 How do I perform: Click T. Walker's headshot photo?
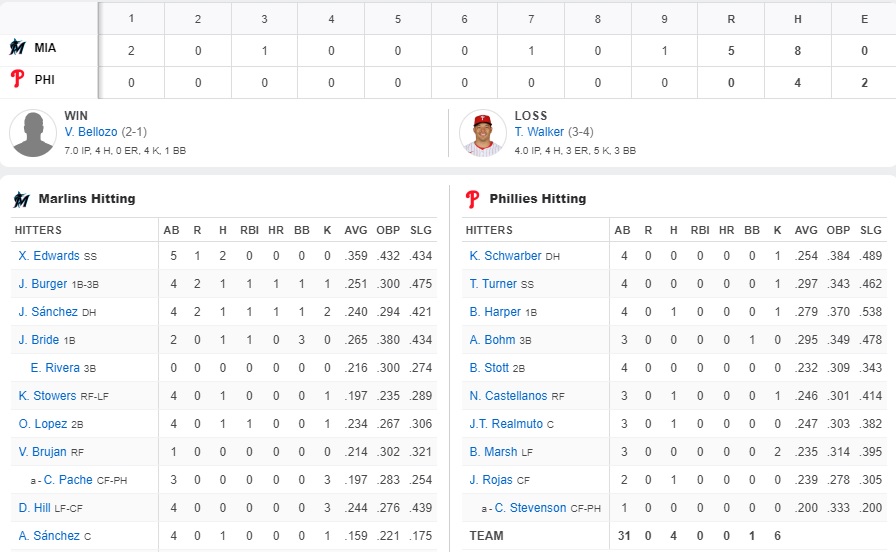click(483, 134)
